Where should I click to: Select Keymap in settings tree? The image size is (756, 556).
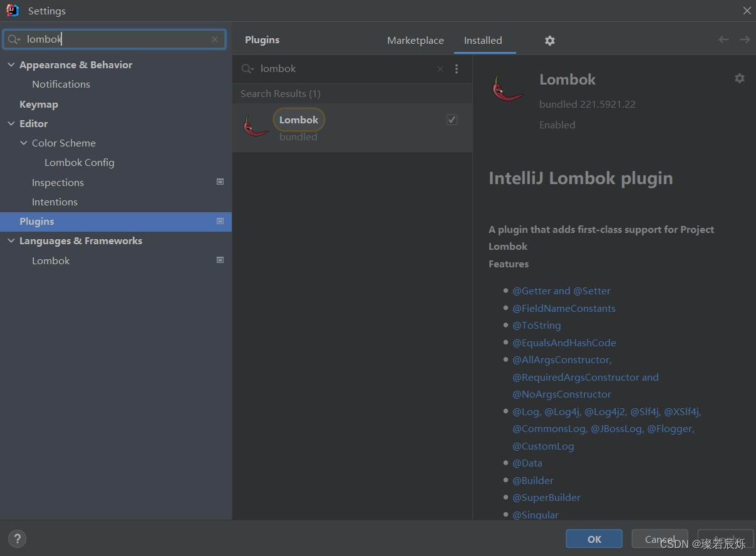(38, 104)
